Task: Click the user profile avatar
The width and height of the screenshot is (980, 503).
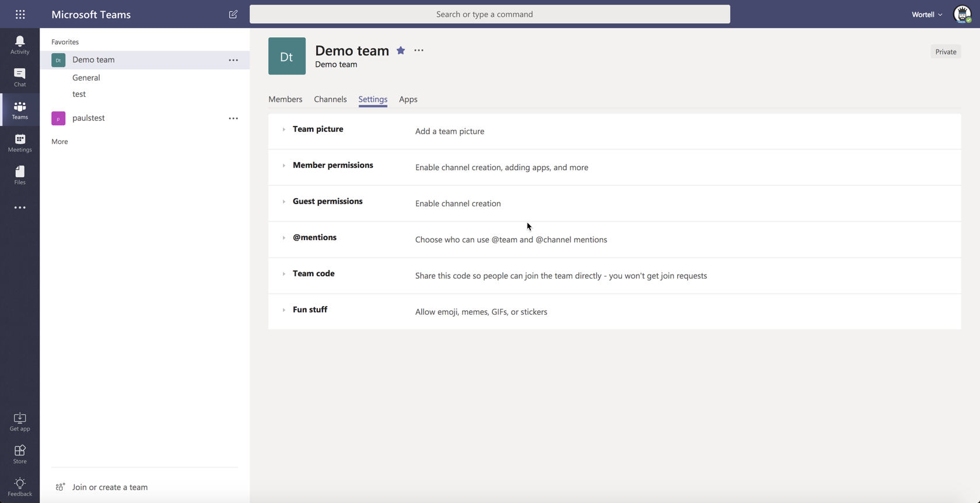Action: click(962, 14)
